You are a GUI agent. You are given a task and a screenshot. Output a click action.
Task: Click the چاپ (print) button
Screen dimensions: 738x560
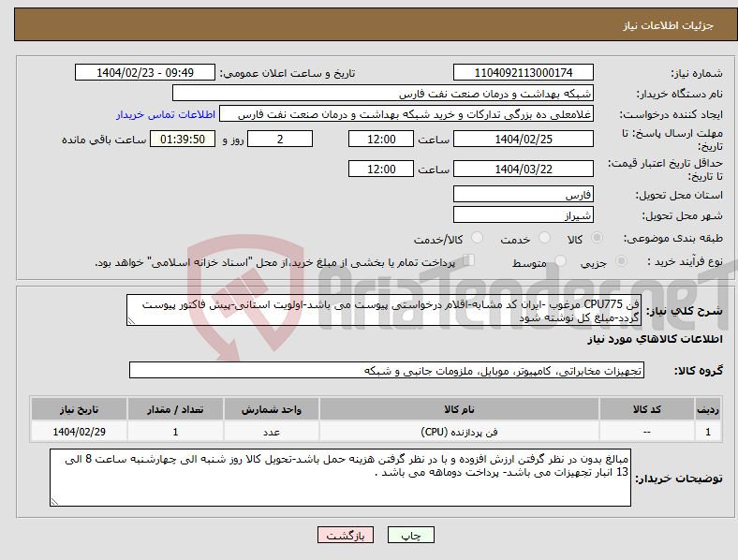[x=410, y=535]
